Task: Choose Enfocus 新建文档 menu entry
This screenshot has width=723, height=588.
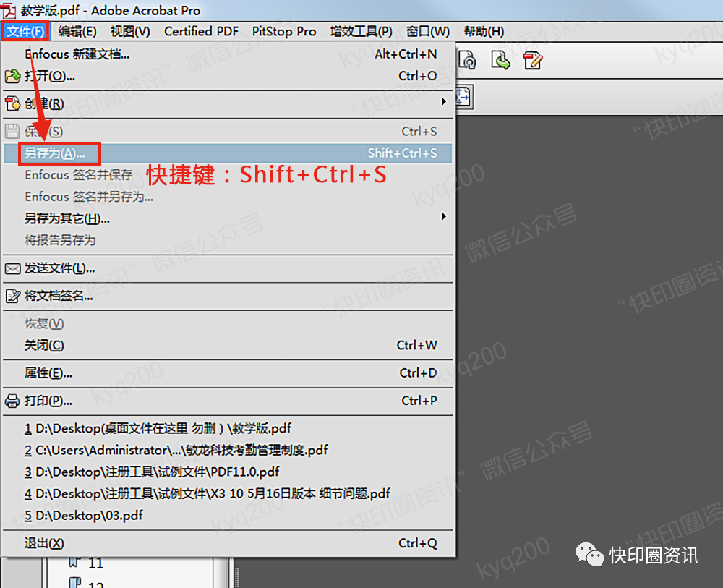Action: pyautogui.click(x=228, y=54)
